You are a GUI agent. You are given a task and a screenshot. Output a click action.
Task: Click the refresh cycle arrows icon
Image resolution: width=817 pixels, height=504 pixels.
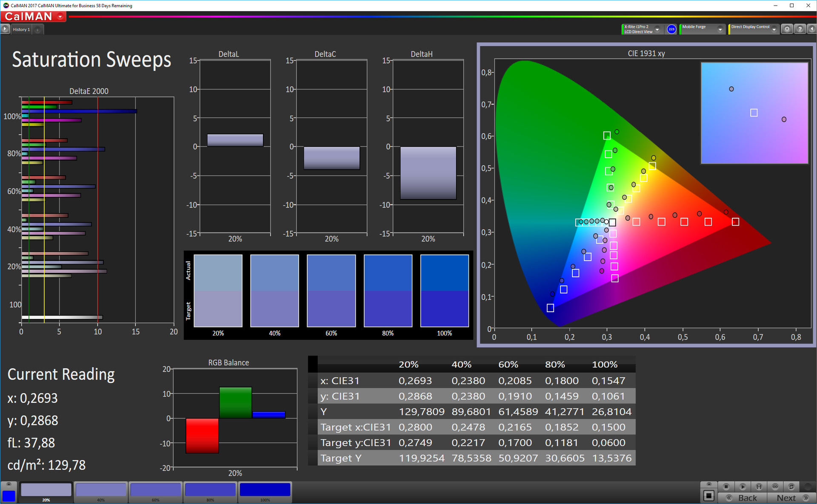pyautogui.click(x=791, y=487)
